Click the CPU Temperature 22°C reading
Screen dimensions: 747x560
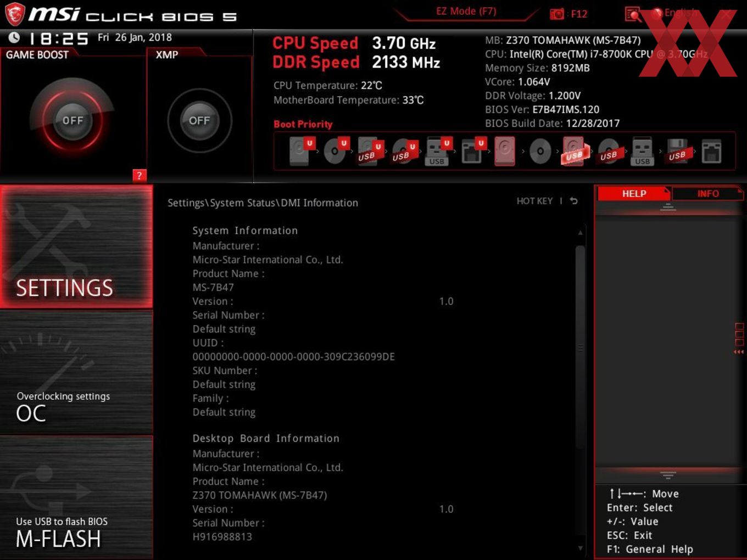point(328,86)
